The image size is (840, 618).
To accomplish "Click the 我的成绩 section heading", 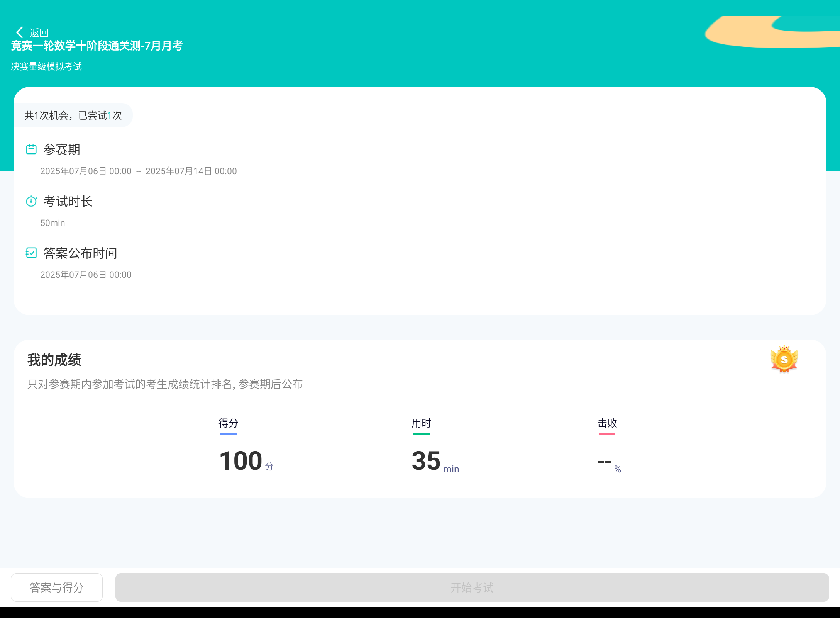I will [x=54, y=360].
